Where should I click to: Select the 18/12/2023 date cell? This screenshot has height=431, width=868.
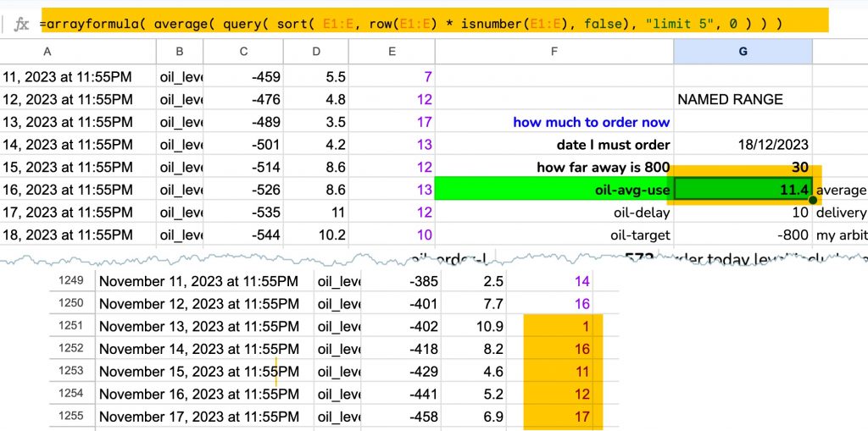(743, 145)
